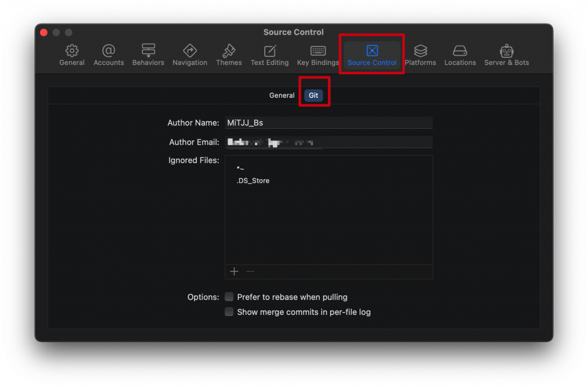The image size is (588, 388).
Task: Click the Author Email field
Action: coord(328,142)
